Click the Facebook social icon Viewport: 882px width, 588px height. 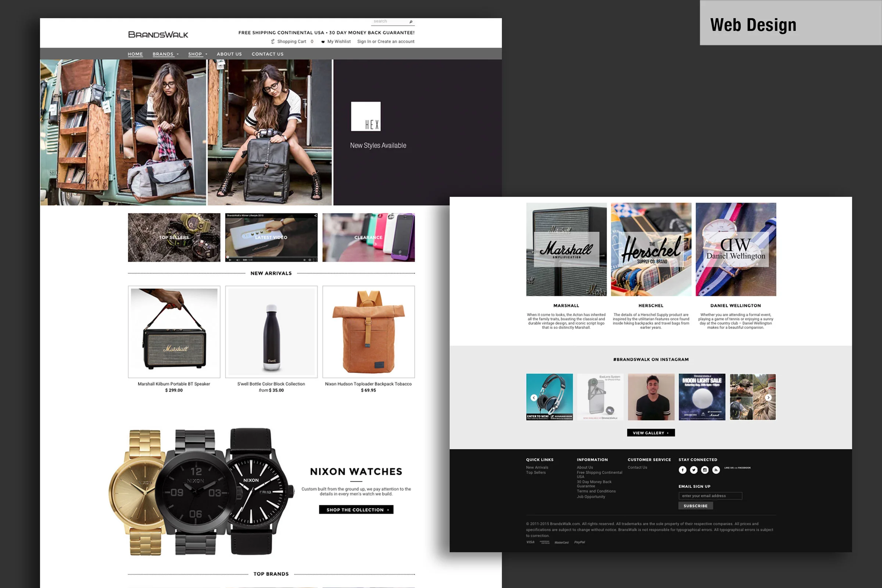[x=682, y=470]
